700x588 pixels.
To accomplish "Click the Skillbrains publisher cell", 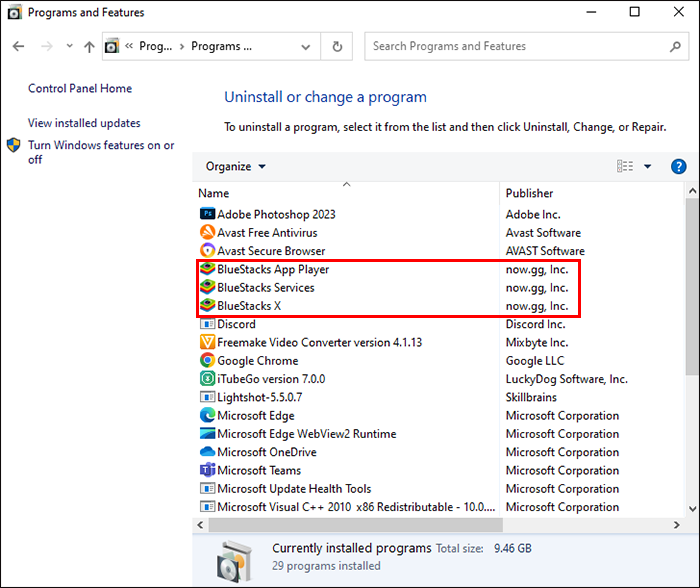I will click(531, 397).
